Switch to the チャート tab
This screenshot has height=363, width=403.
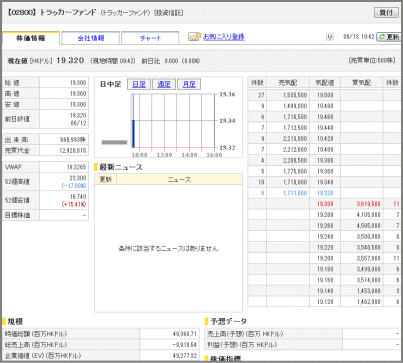(150, 38)
